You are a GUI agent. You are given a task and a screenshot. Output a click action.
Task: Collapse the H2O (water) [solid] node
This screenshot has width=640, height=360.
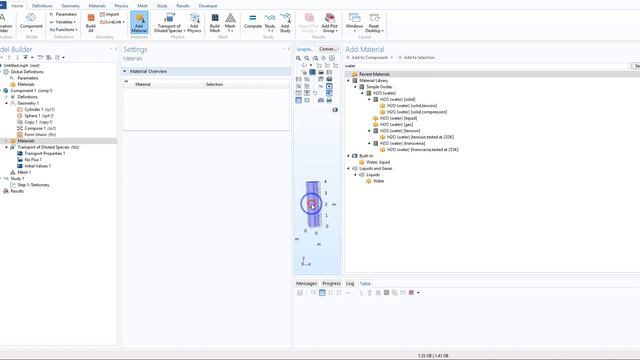tap(369, 99)
